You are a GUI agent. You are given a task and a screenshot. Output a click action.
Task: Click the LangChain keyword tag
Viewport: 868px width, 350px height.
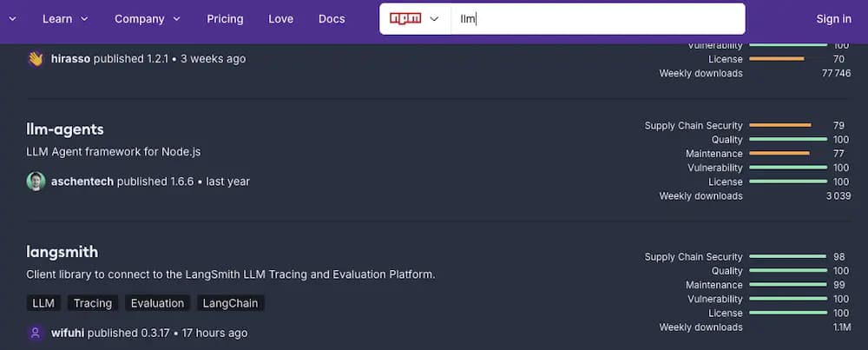231,303
